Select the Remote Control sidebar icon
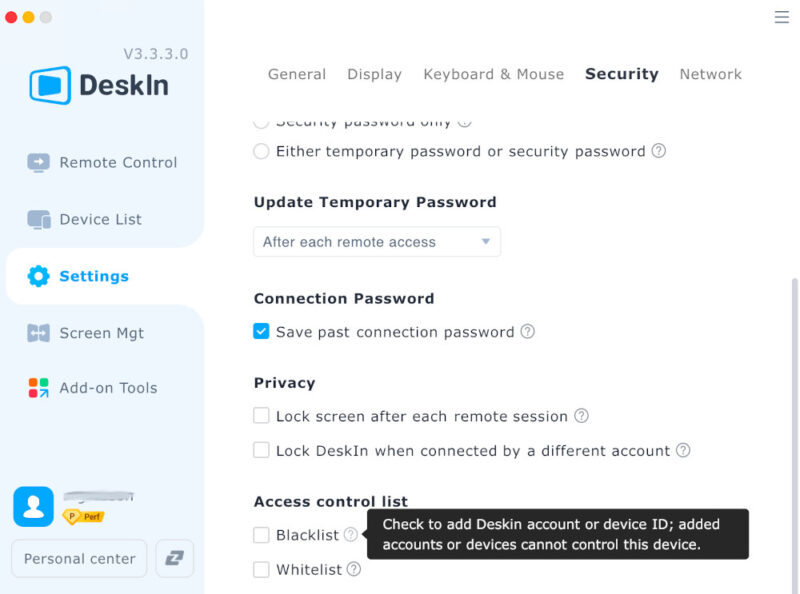Viewport: 800px width, 594px height. tap(39, 162)
